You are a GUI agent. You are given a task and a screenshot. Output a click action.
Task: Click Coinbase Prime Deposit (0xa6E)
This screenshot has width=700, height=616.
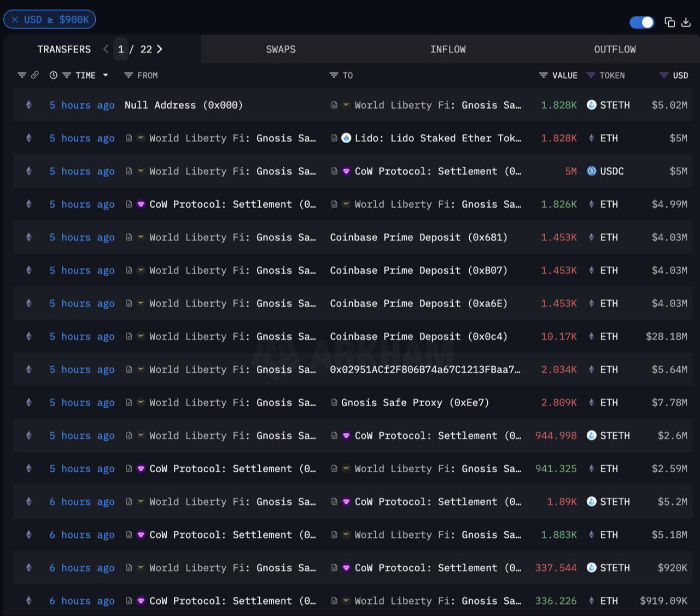click(x=418, y=303)
